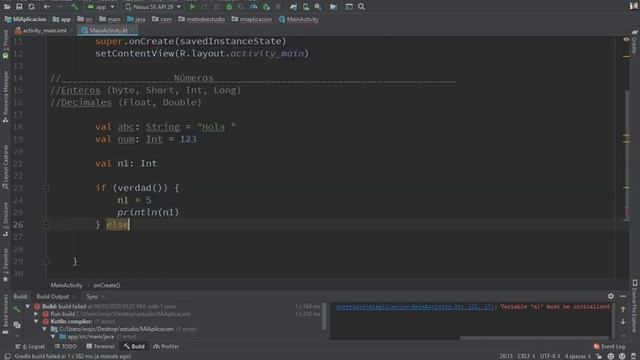Click the Save All toolbar icon
Viewport: 640px width, 360px height.
(x=19, y=7)
